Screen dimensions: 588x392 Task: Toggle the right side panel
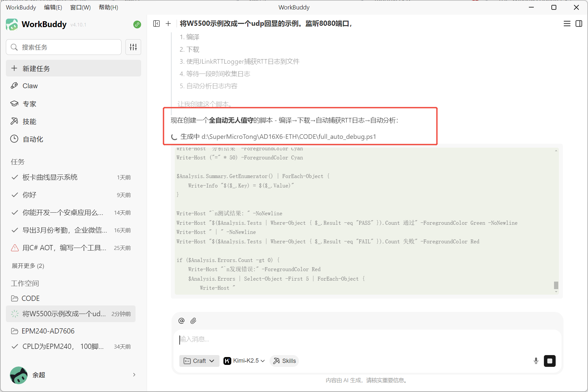(x=579, y=24)
